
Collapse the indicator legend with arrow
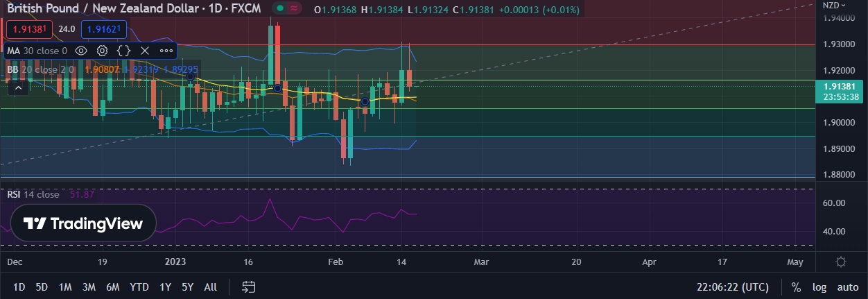(19, 87)
